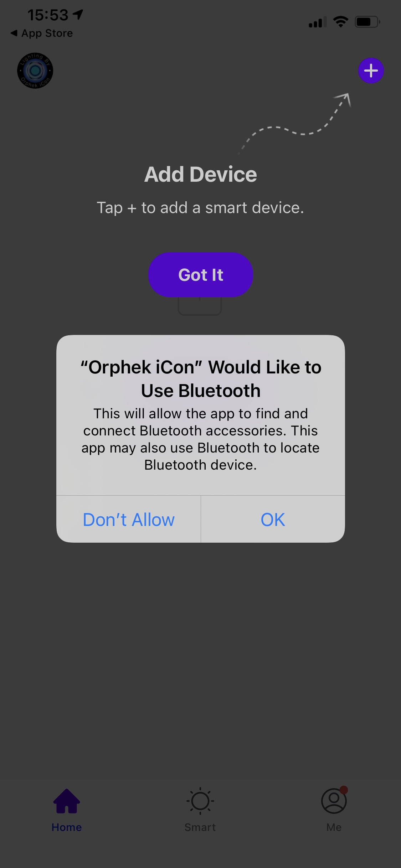
Task: Open the Smart sun icon
Action: coord(200,801)
